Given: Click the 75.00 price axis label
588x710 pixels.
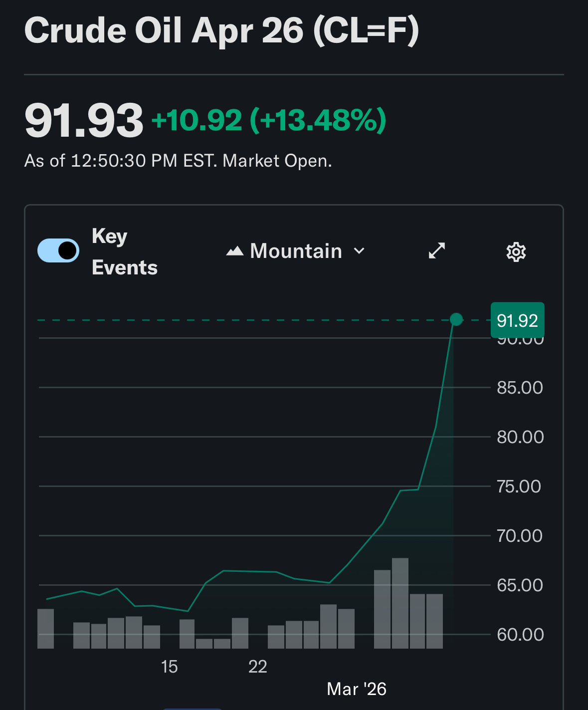Looking at the screenshot, I should pyautogui.click(x=519, y=486).
